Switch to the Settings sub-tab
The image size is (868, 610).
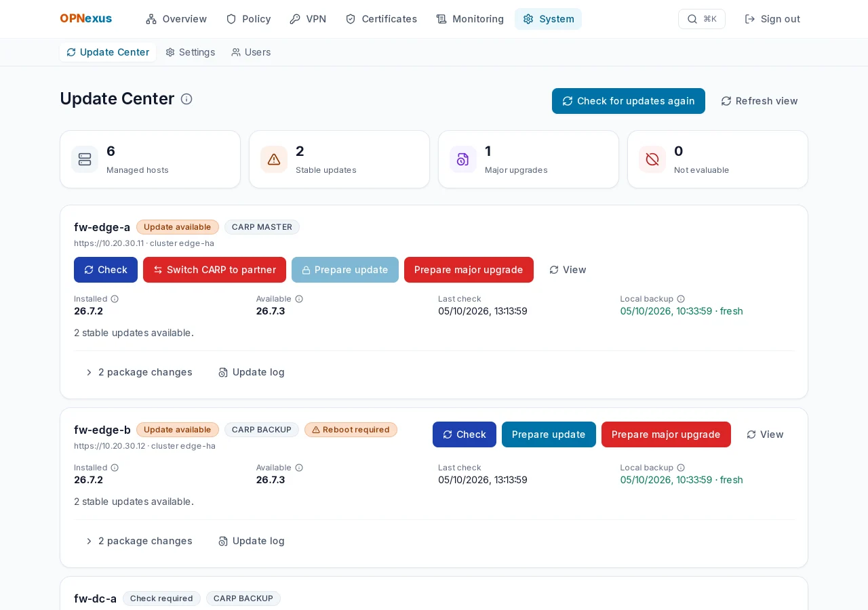pos(191,52)
